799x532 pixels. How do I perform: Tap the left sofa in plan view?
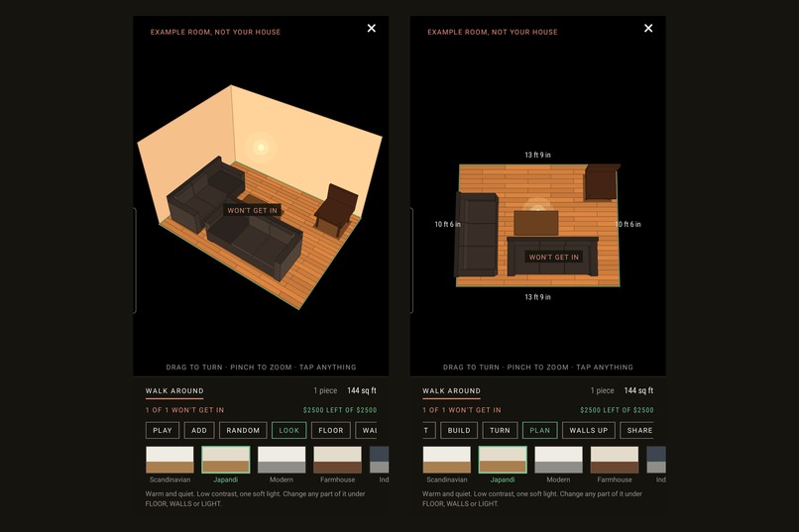click(x=477, y=234)
